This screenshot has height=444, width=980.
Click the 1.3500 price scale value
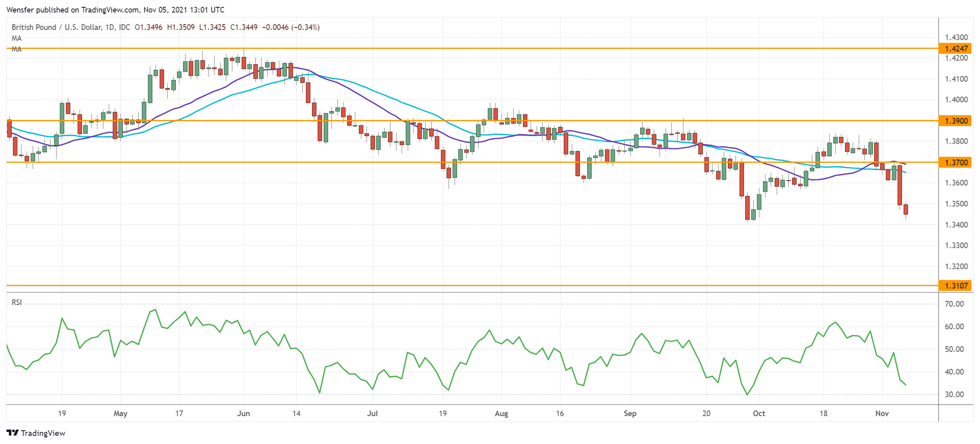pos(956,204)
